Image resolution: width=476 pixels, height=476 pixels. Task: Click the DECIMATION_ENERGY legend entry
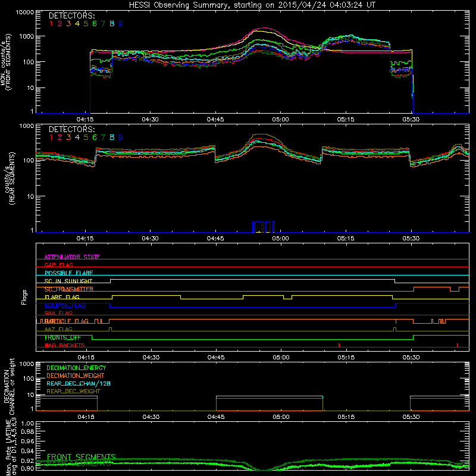[x=76, y=368]
